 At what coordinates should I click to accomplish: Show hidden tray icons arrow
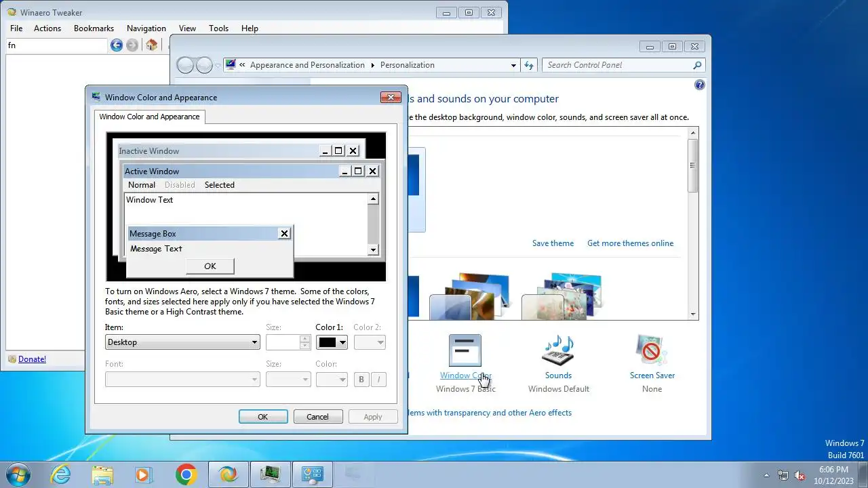click(x=767, y=475)
